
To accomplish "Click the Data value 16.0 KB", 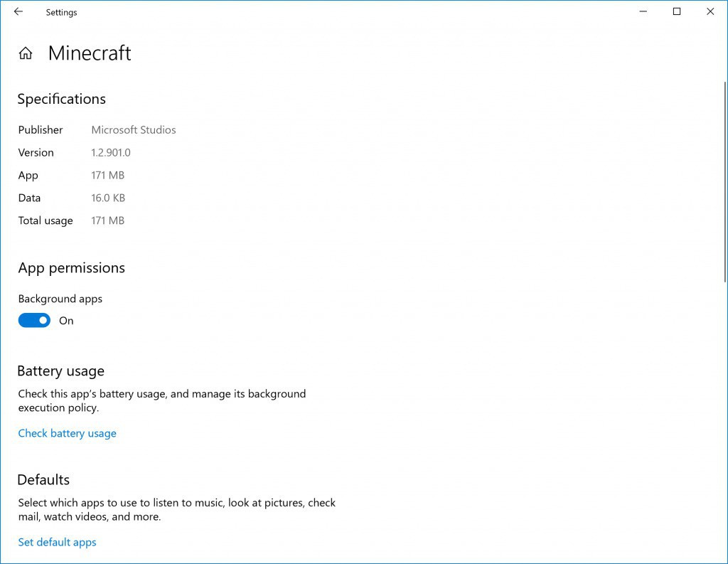I will pyautogui.click(x=108, y=198).
